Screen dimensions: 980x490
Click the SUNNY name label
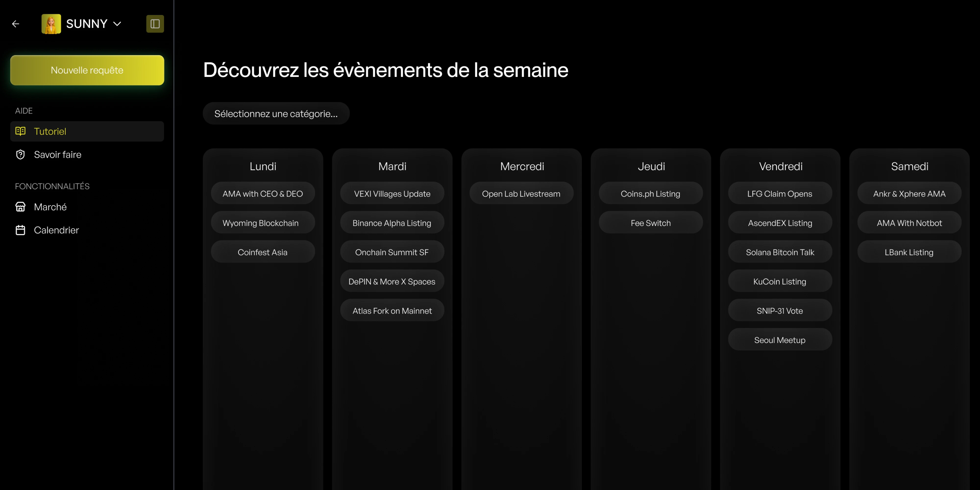87,24
